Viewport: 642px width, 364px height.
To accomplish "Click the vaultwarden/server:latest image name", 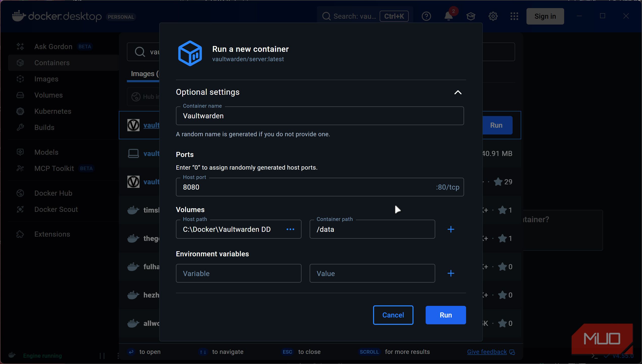I will click(x=248, y=59).
